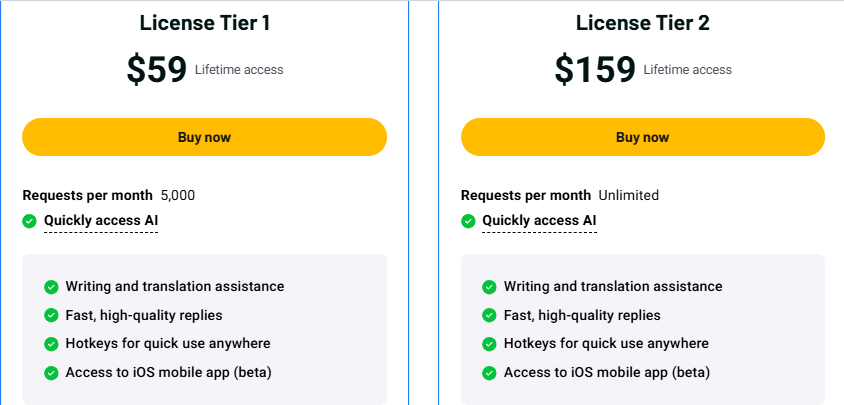Click Tier 1 Requests per month label

click(x=87, y=195)
